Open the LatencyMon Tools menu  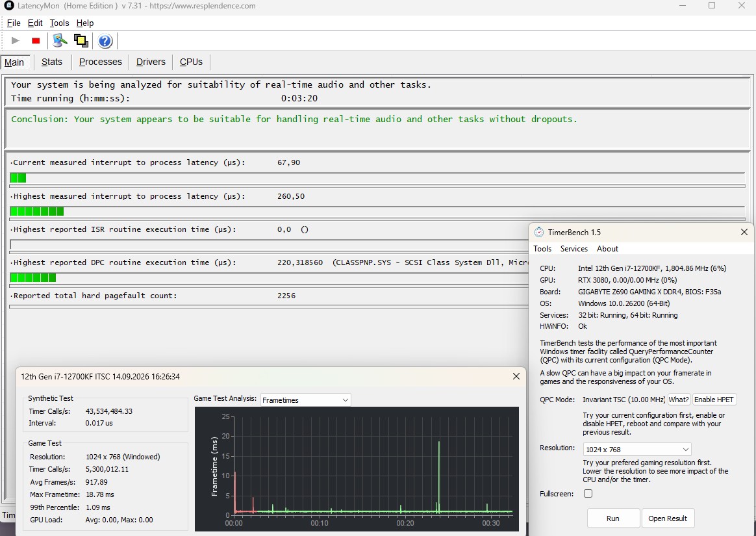tap(59, 23)
